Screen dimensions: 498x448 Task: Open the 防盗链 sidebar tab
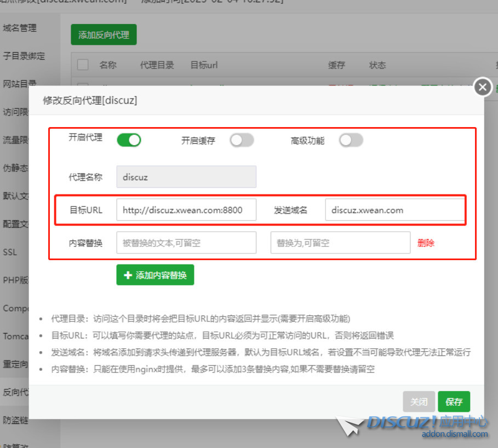point(15,420)
